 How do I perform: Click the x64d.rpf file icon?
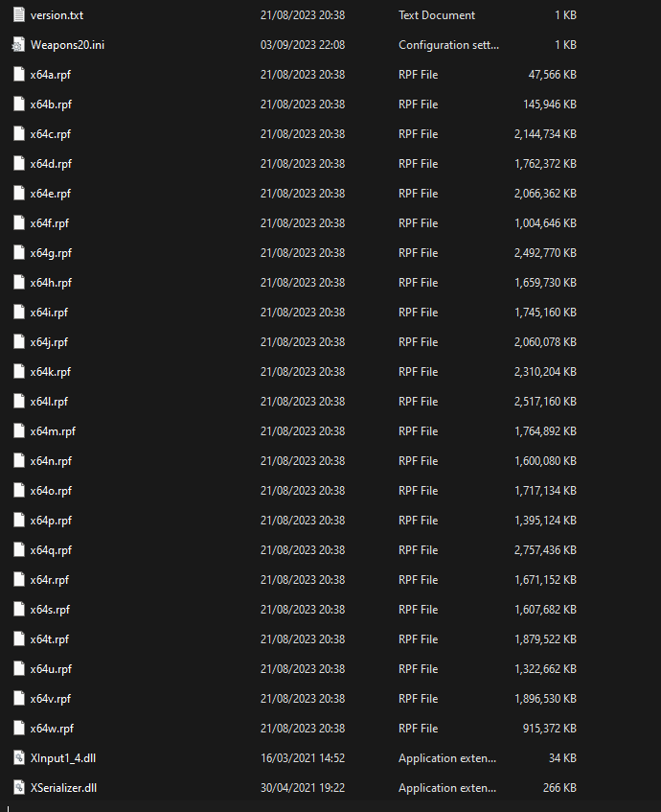(x=18, y=164)
